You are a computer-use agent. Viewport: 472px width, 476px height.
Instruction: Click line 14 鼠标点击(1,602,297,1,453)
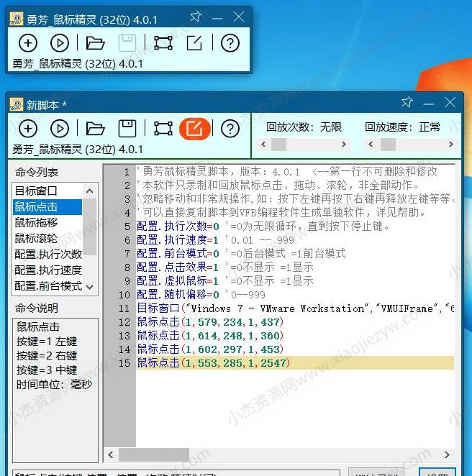tap(210, 349)
